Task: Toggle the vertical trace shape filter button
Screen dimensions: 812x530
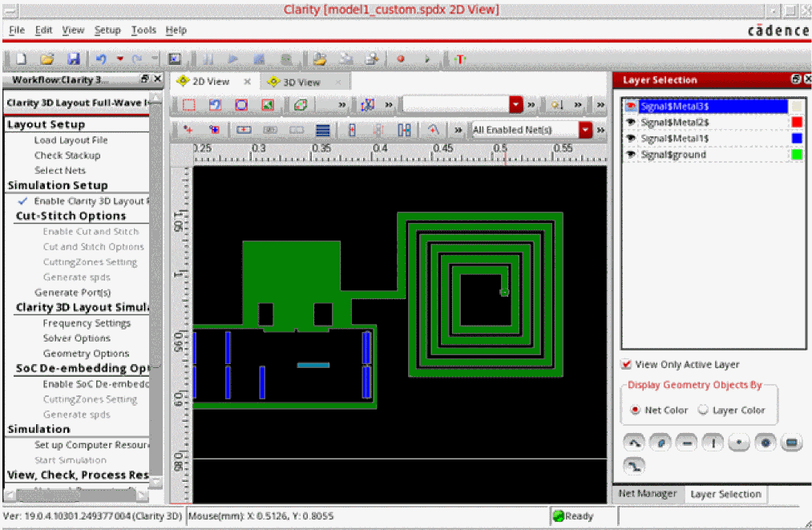Action: [713, 443]
